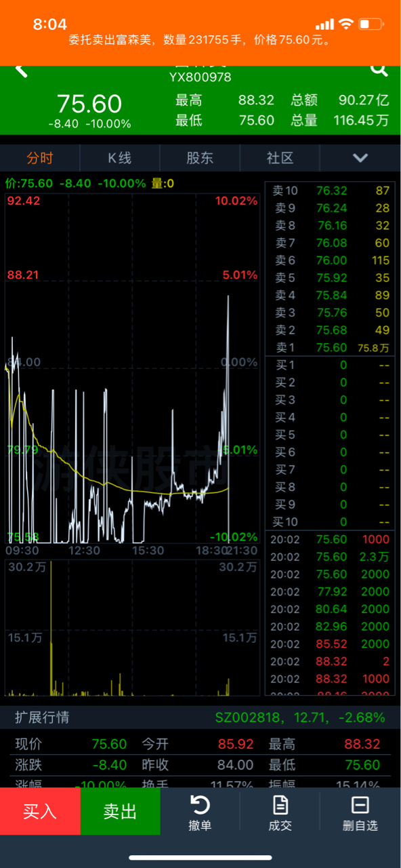The image size is (401, 868).
Task: Open linked stock SZ002818 quote
Action: [300, 717]
